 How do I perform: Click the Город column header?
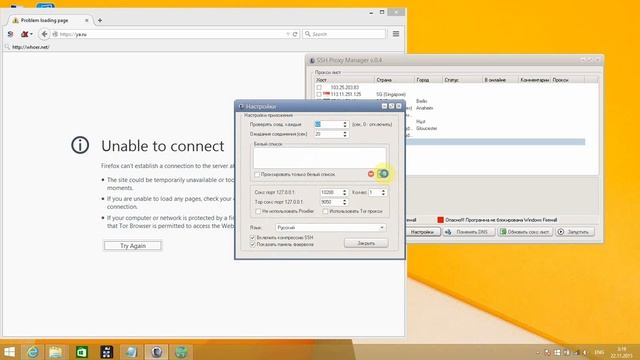tap(429, 80)
